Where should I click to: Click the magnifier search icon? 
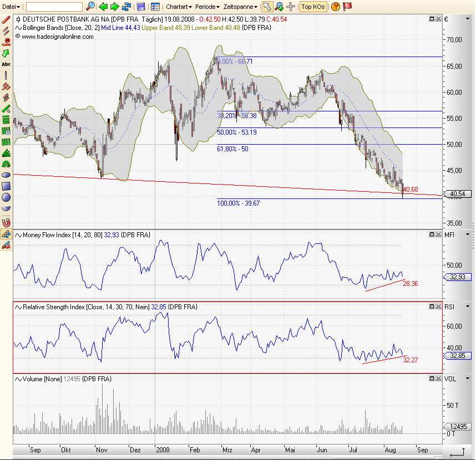click(90, 7)
